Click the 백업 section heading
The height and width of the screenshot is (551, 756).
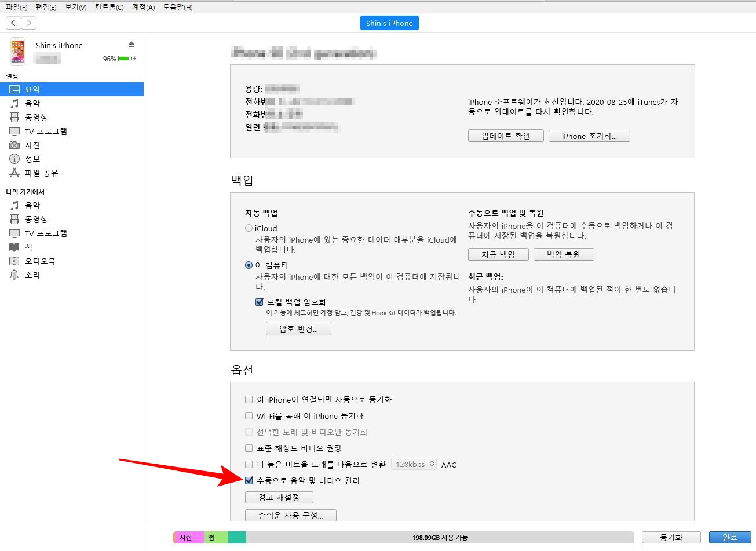click(x=242, y=180)
